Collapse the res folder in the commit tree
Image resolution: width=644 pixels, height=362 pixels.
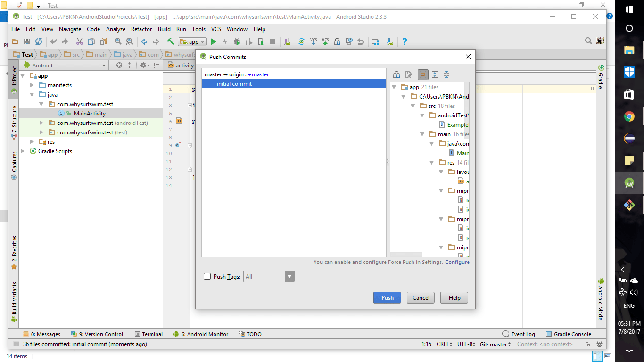click(x=432, y=162)
